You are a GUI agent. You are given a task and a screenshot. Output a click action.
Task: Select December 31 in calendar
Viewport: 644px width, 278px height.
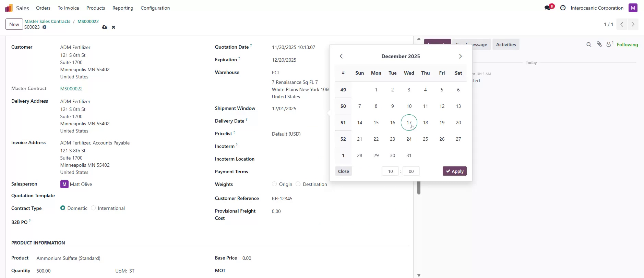pyautogui.click(x=409, y=155)
